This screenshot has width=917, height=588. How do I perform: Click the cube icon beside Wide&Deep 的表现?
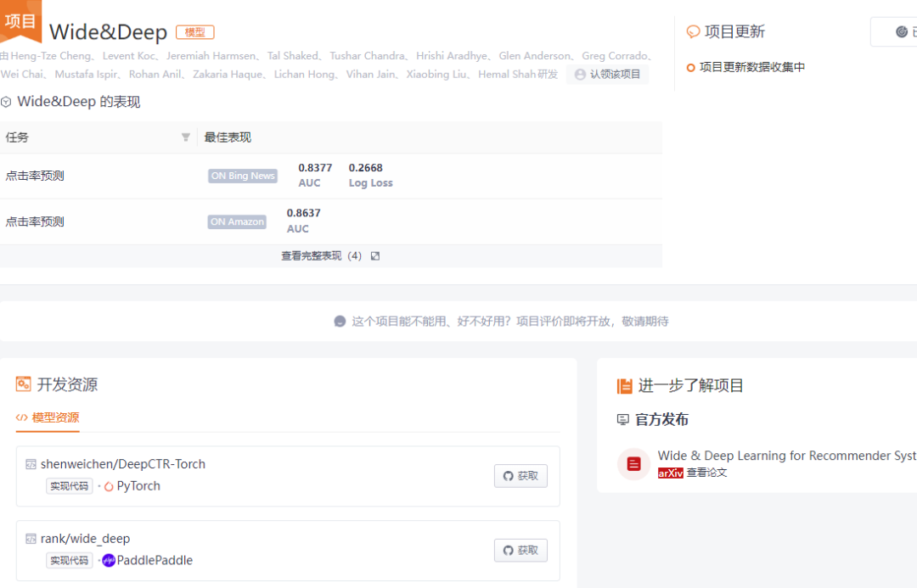tap(7, 102)
